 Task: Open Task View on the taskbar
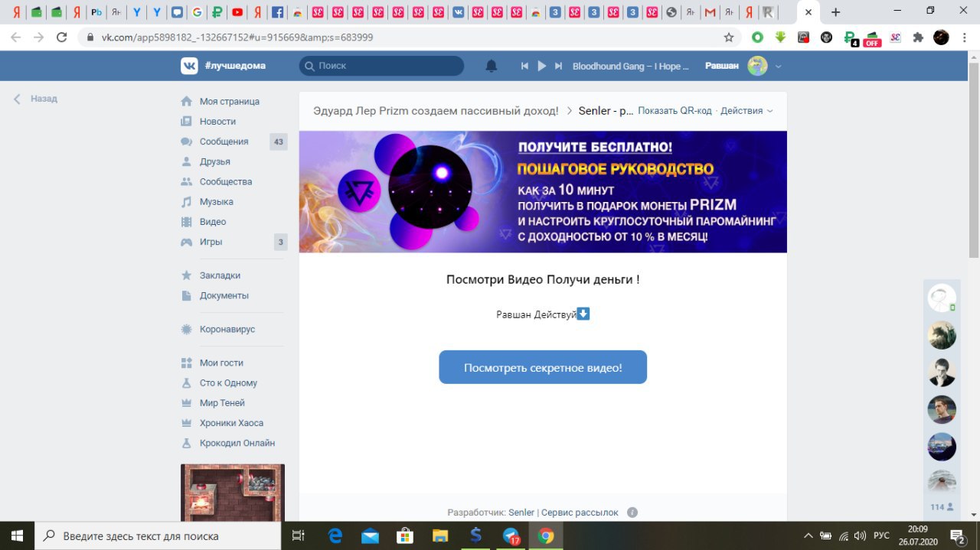point(299,536)
